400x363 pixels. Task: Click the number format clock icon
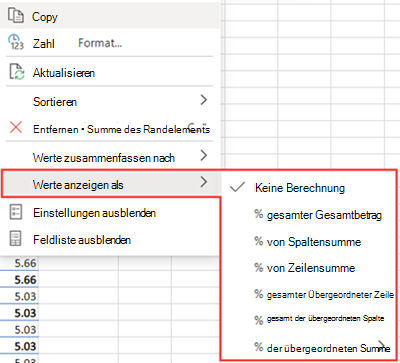[x=15, y=42]
